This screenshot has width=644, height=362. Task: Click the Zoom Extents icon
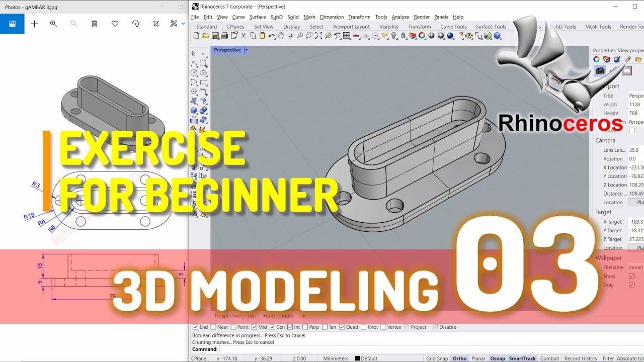(318, 36)
